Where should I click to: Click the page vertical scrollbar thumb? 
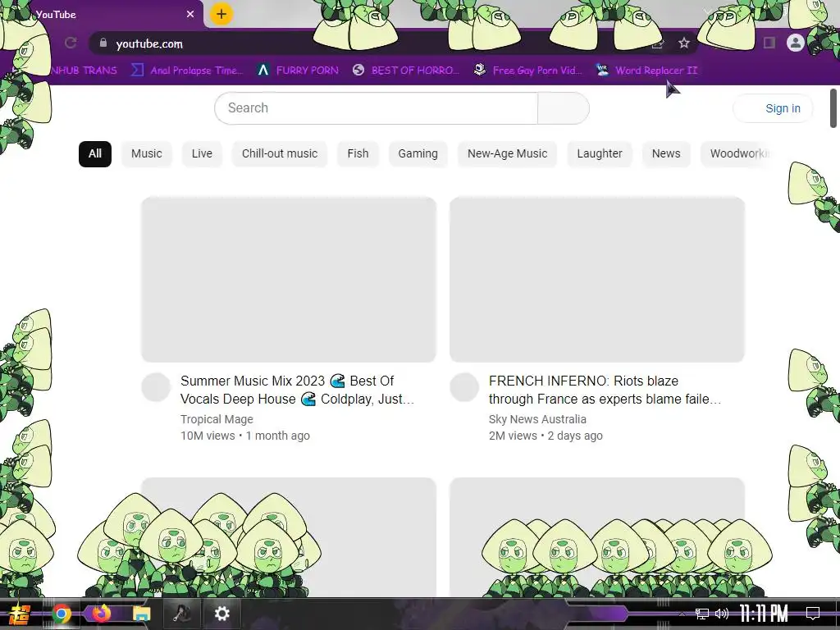[x=833, y=108]
